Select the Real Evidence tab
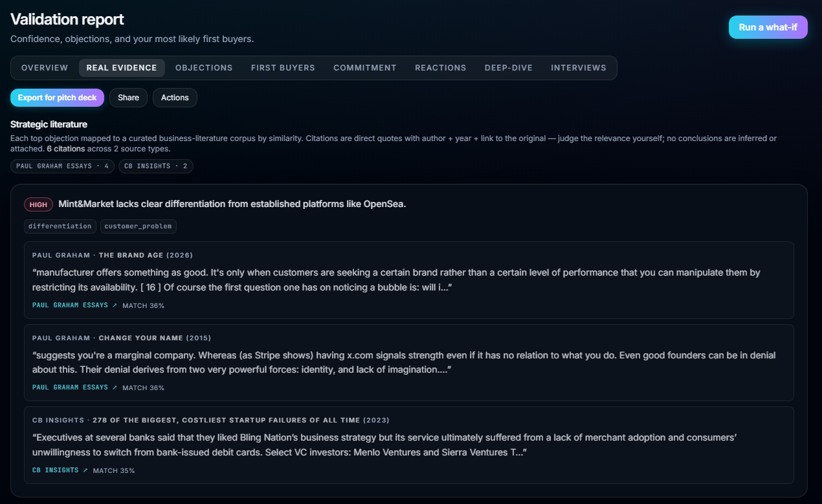Viewport: 822px width, 504px height. coord(122,68)
